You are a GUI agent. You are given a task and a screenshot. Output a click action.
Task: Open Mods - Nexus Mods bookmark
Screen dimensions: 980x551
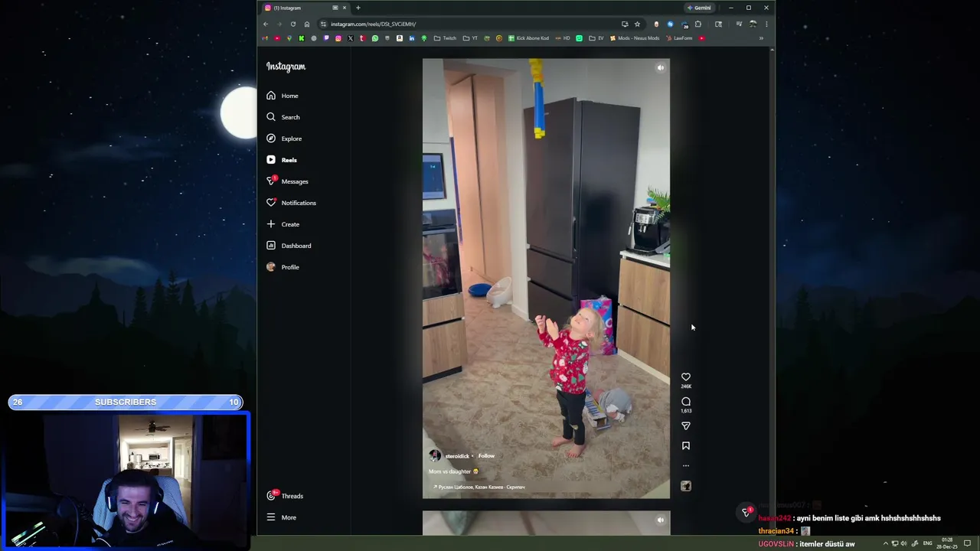click(x=634, y=38)
